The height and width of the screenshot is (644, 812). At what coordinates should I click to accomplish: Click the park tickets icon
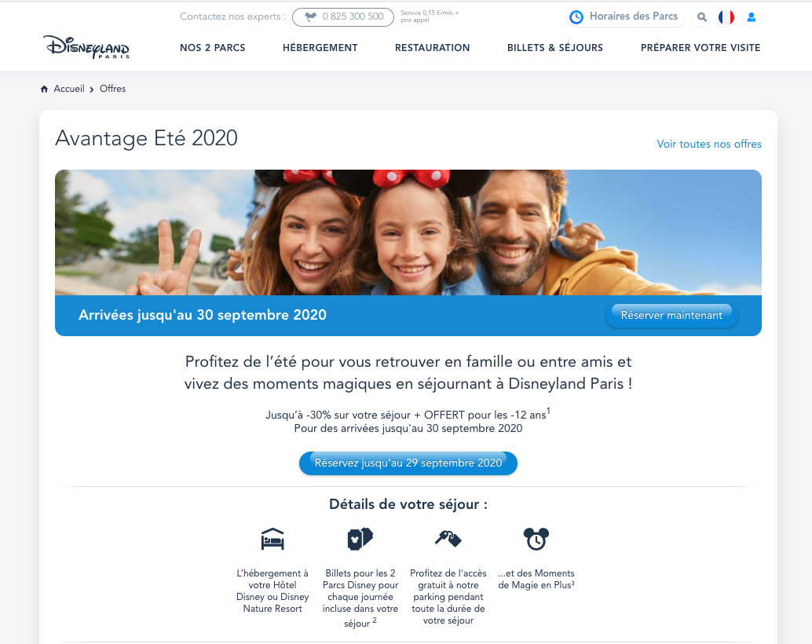[360, 539]
